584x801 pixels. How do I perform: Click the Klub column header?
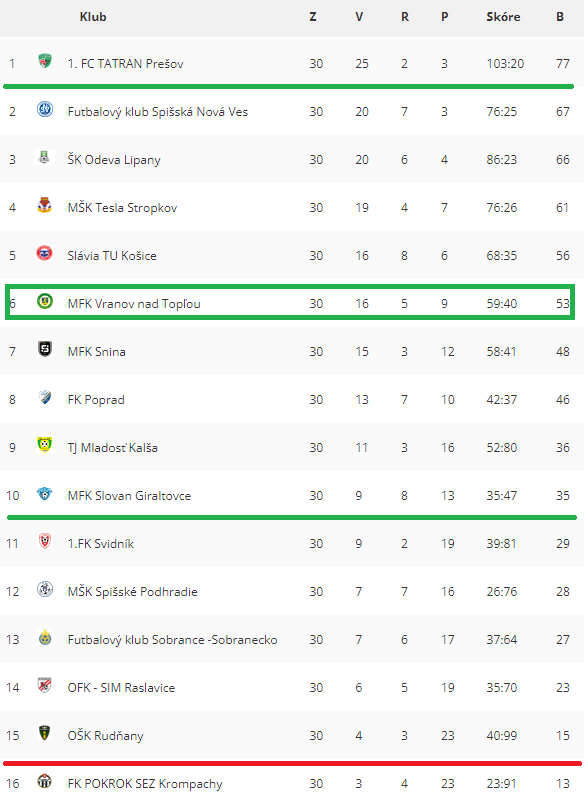(93, 17)
